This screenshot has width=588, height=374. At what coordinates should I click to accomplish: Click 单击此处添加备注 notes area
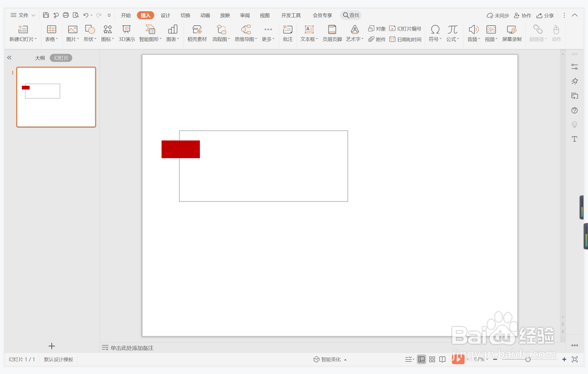click(x=132, y=348)
